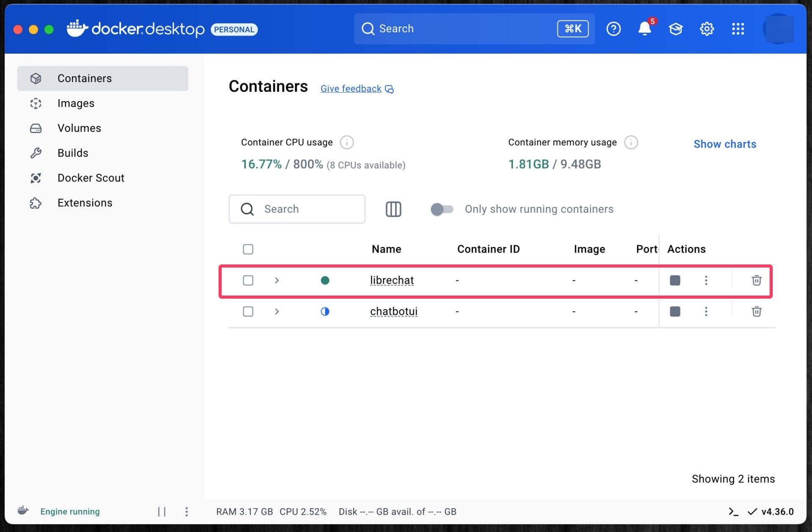Open Docker Scout from sidebar

91,178
